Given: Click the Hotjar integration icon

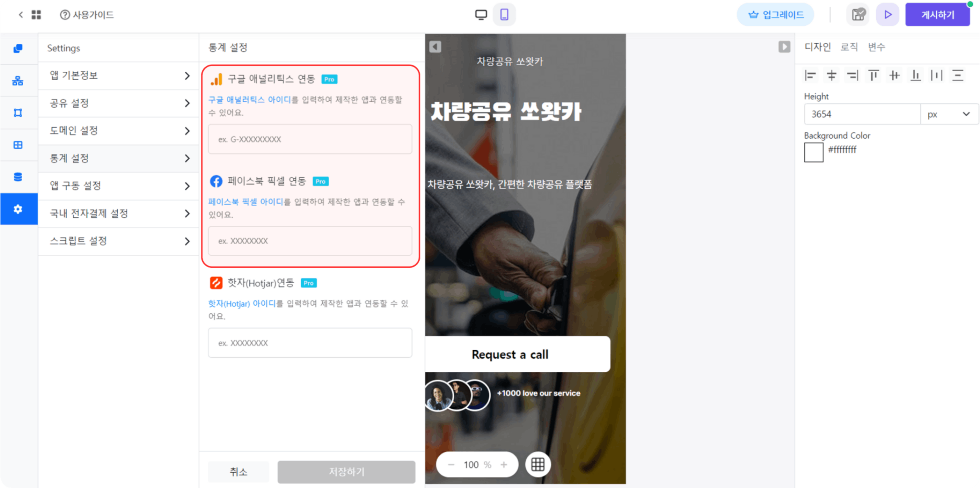Looking at the screenshot, I should tap(216, 282).
